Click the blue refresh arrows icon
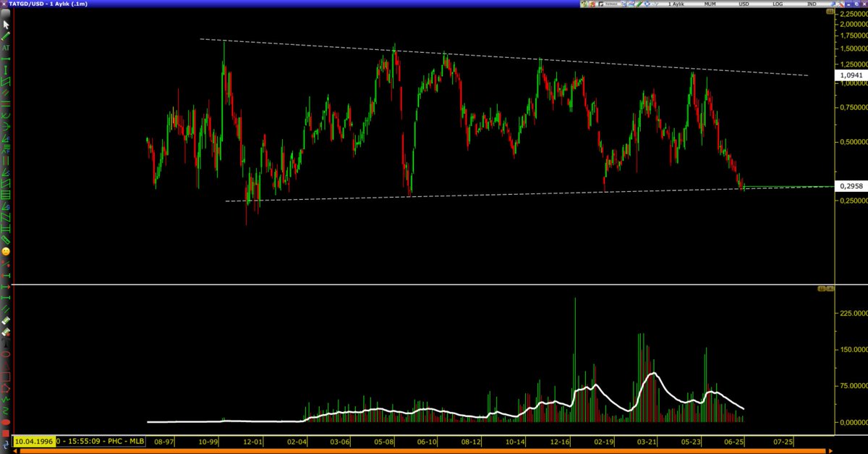 (x=6, y=444)
